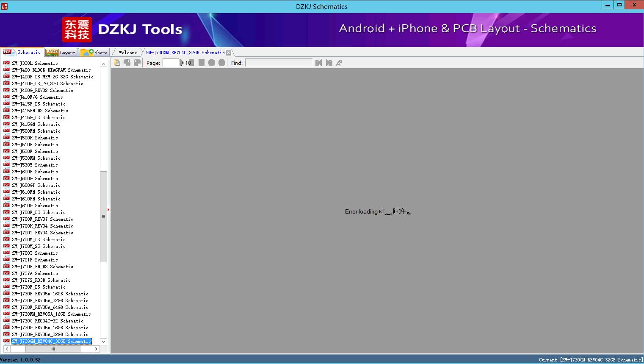Click the square button beside the page count
The image size is (644, 364).
pyautogui.click(x=202, y=63)
